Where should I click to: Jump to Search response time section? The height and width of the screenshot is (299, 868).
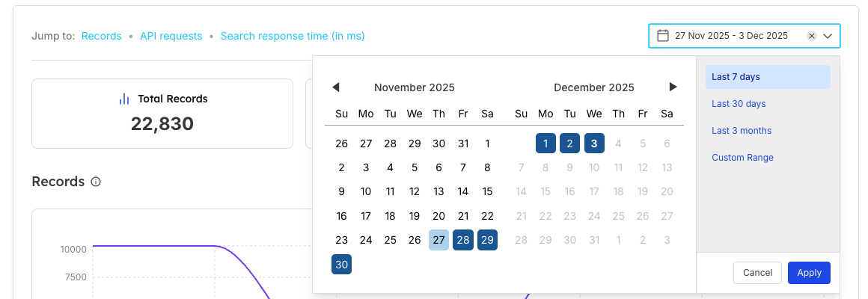tap(293, 36)
